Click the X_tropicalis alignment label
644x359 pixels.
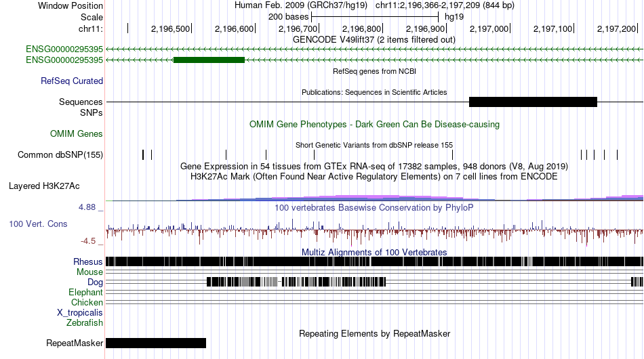[80, 313]
